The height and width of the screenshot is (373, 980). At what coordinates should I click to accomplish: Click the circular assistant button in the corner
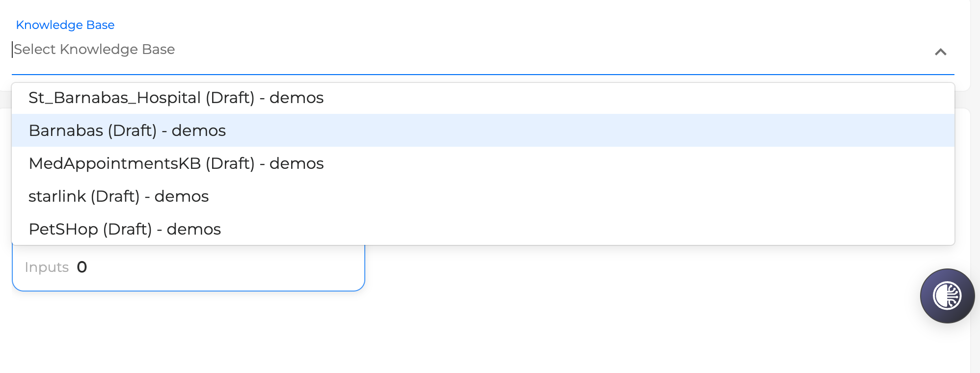tap(947, 296)
